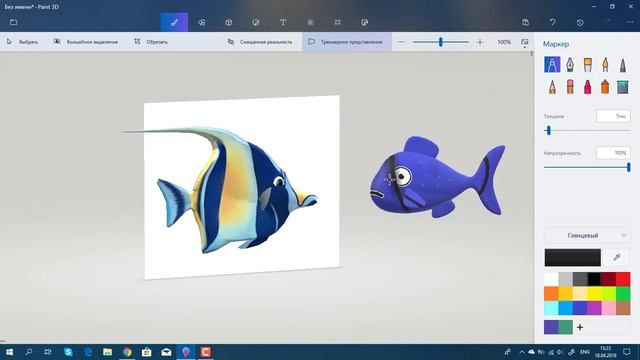Image resolution: width=640 pixels, height=360 pixels.
Task: Click the Выбрать select tool
Action: pos(22,42)
